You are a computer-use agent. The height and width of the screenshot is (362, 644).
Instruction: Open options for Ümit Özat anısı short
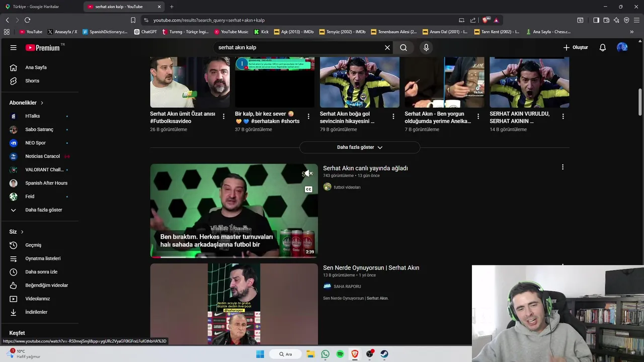(x=223, y=117)
